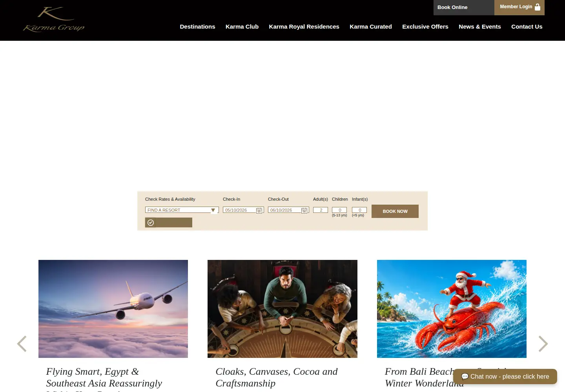Open the Contact Us page
Image resolution: width=565 pixels, height=392 pixels.
point(527,27)
